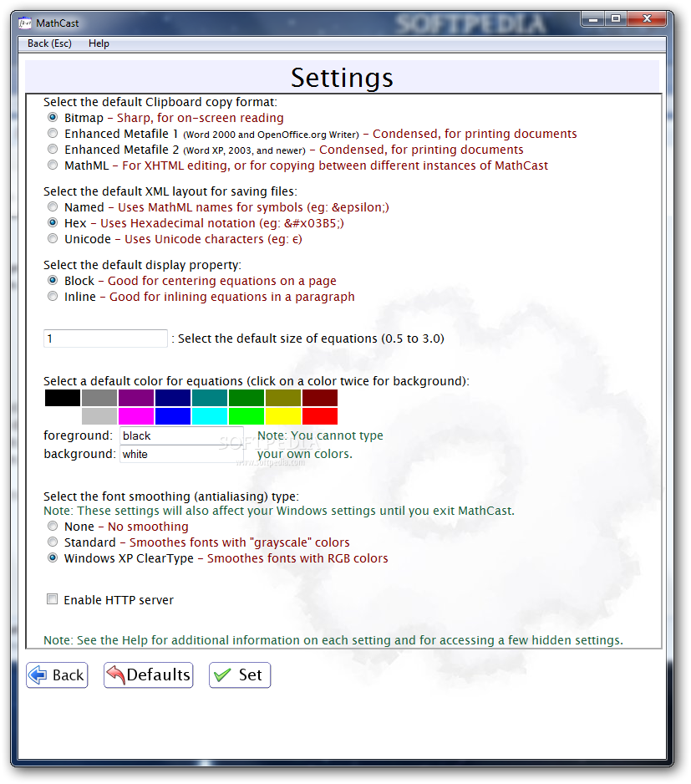Image resolution: width=691 pixels, height=784 pixels.
Task: Close the MathCast window
Action: click(647, 19)
